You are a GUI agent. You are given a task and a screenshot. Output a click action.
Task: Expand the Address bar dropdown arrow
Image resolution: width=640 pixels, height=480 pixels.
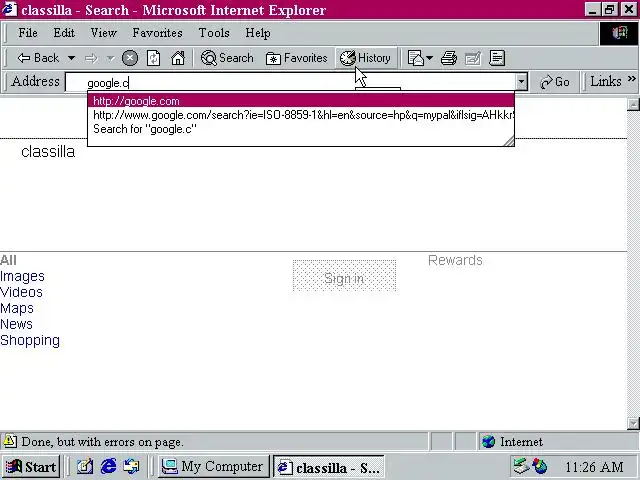521,82
